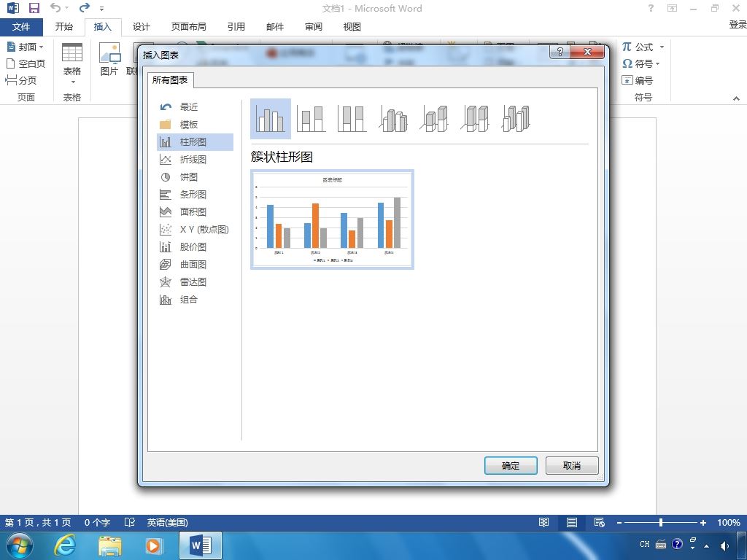Select the stacked column chart subtype icon
The image size is (747, 560).
[311, 119]
